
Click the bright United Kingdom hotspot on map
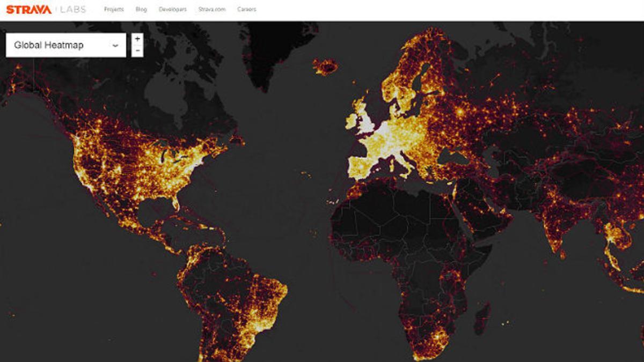(x=366, y=121)
